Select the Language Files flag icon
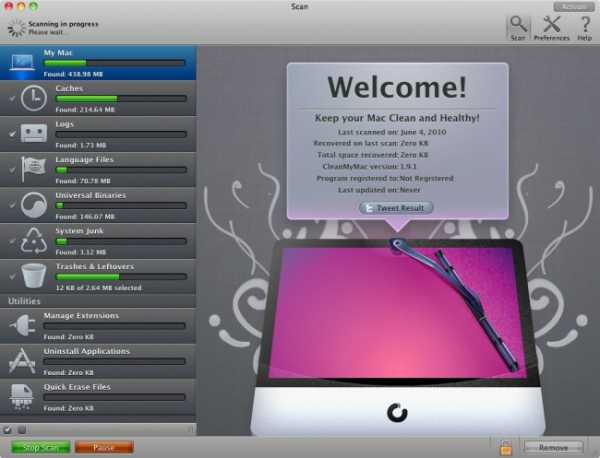Viewport: 600px width, 458px height. (x=33, y=167)
